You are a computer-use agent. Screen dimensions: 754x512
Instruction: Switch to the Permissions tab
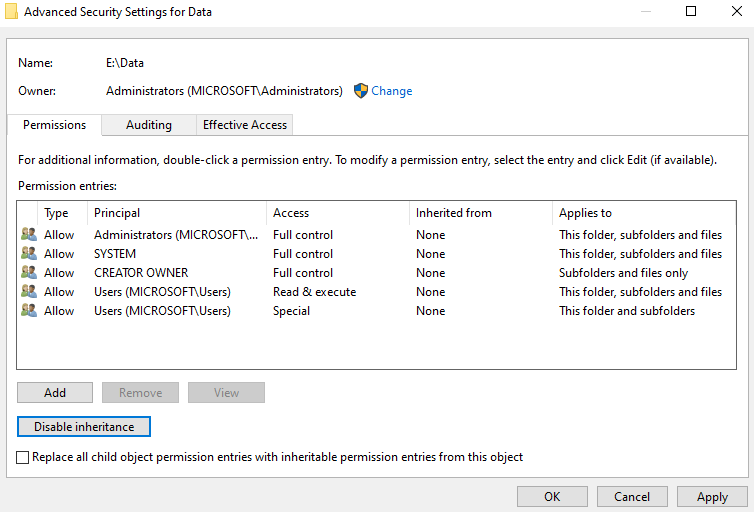(x=54, y=125)
